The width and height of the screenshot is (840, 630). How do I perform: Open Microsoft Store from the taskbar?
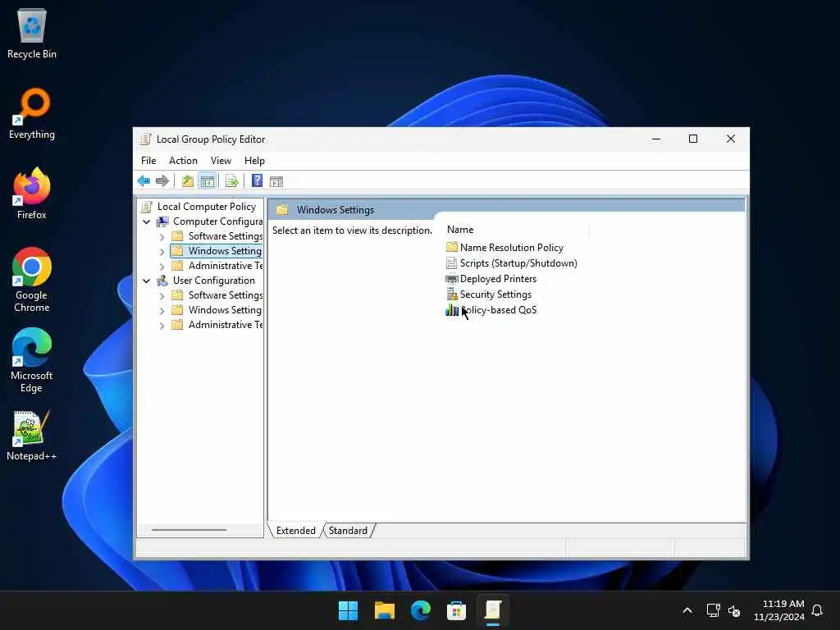pos(456,610)
